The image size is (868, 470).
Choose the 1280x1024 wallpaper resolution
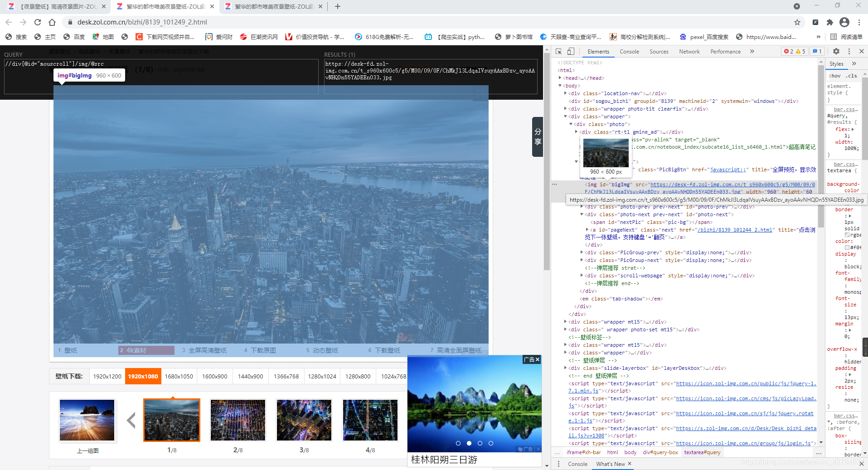[x=322, y=376]
